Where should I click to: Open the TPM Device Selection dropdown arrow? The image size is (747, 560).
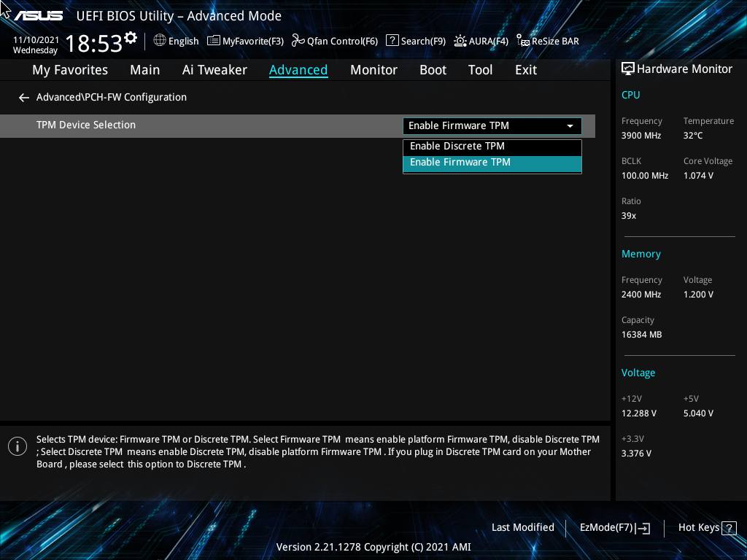click(x=570, y=125)
